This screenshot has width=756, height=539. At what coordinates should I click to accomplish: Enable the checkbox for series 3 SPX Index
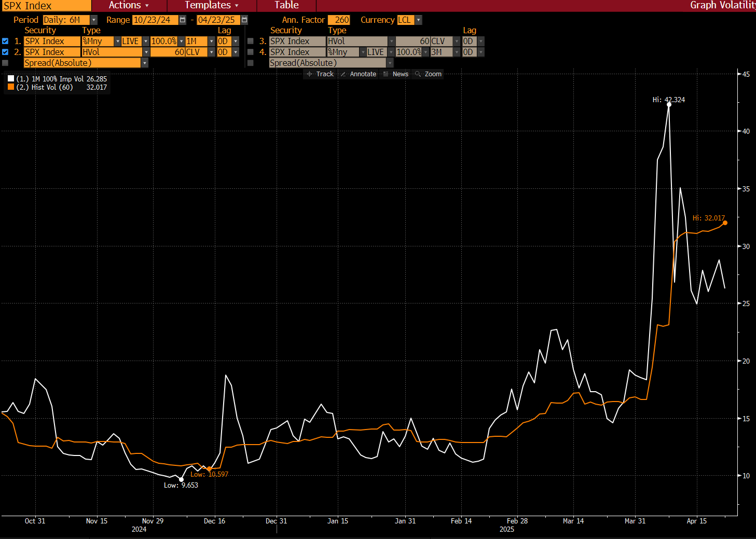250,41
